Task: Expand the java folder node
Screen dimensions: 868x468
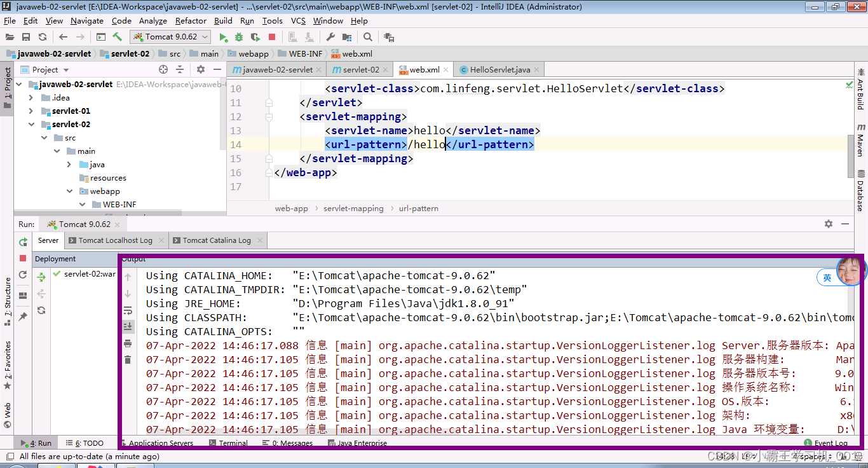Action: 69,164
